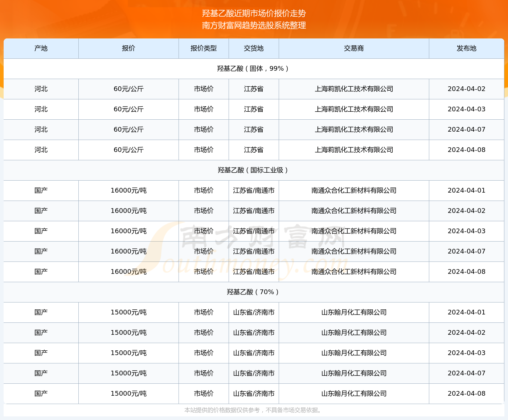This screenshot has width=508, height=420.
Task: Click date 2024-04-08 in the 山东翰月 row
Action: point(466,394)
